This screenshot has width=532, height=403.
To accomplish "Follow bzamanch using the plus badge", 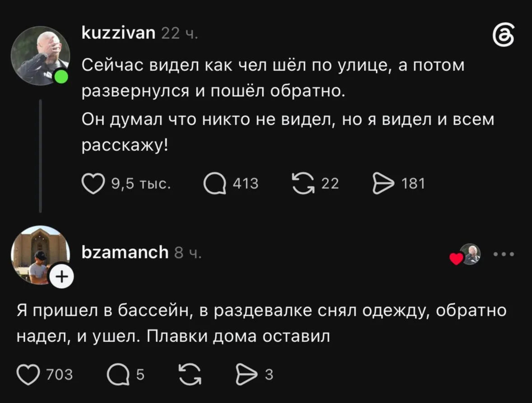I will point(61,276).
